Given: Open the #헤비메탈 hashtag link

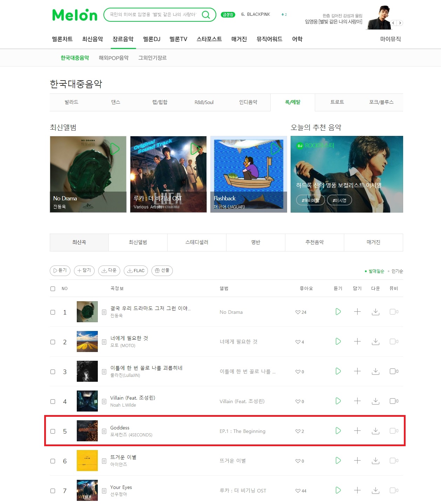Looking at the screenshot, I should click(311, 200).
